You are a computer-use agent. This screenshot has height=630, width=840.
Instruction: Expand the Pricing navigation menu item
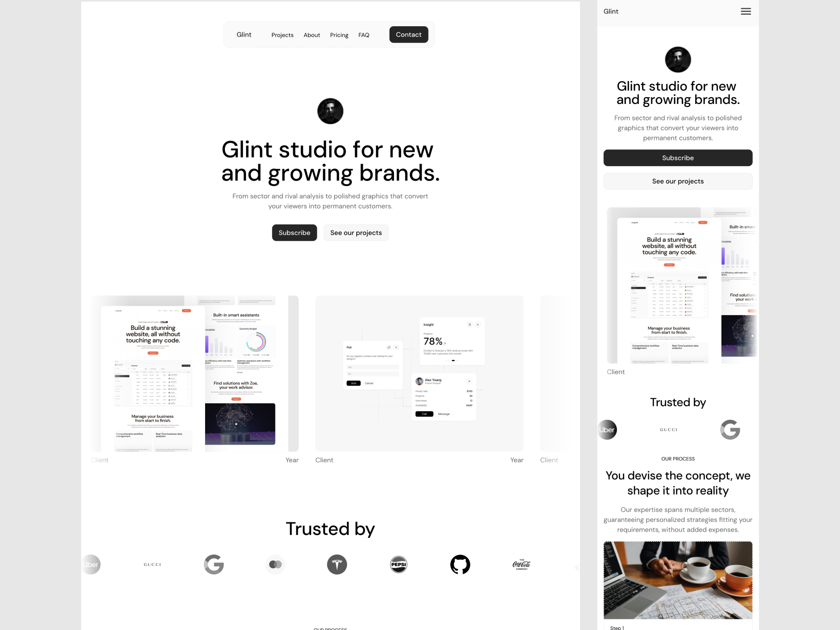(x=338, y=34)
